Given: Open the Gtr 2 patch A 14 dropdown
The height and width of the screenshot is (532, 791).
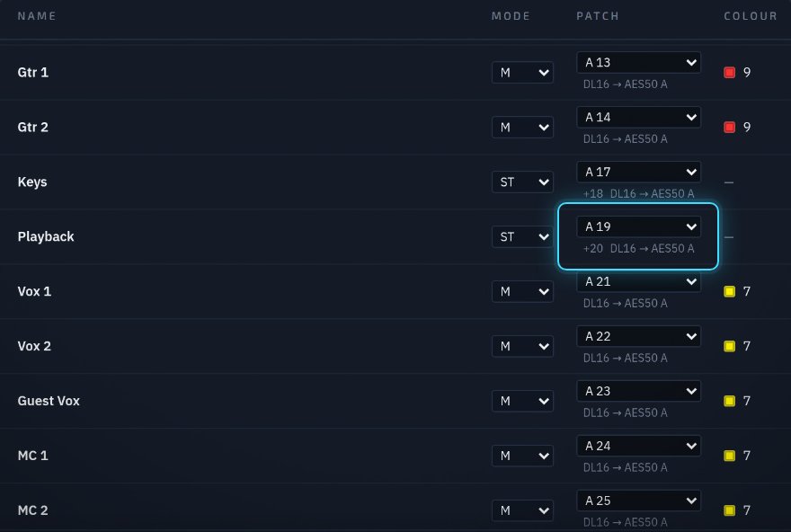Looking at the screenshot, I should [x=638, y=118].
